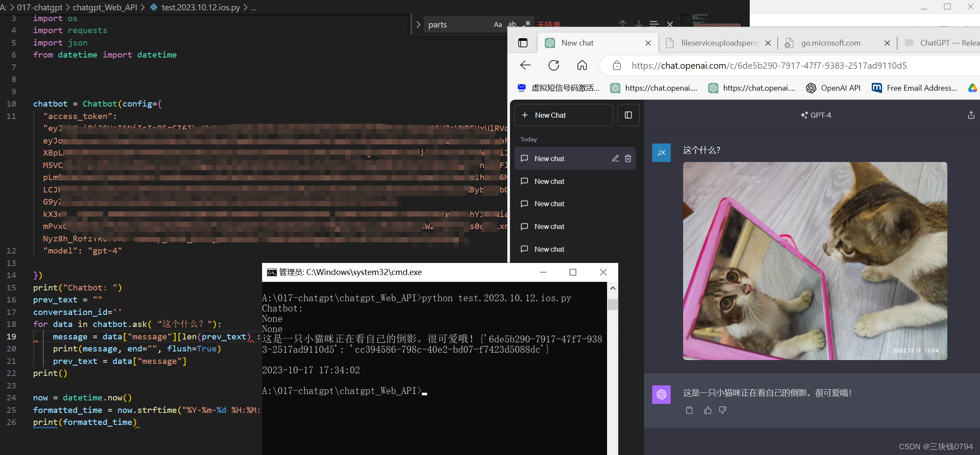Toggle match case in the search widget
This screenshot has height=455, width=980.
coord(498,24)
